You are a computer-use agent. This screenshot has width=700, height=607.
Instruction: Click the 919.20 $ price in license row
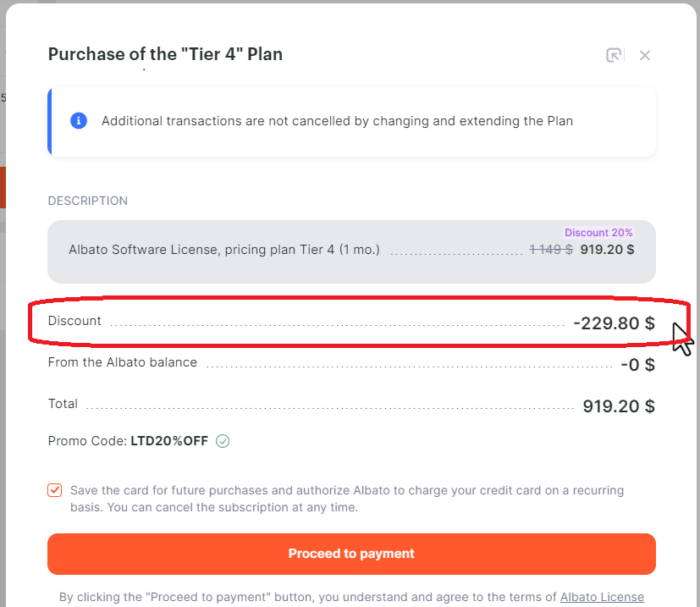(607, 249)
